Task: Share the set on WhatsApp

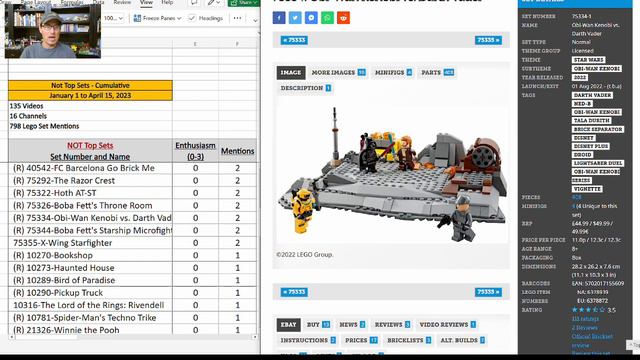Action: coord(327,18)
